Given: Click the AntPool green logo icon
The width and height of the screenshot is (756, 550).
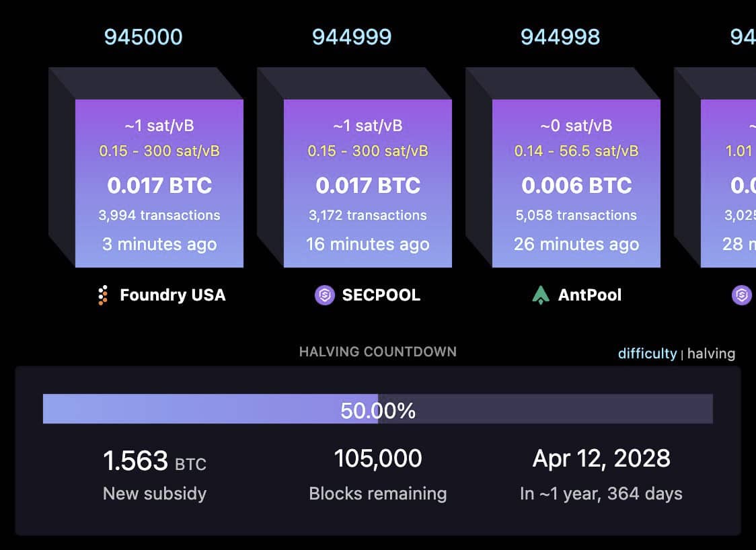Looking at the screenshot, I should point(541,295).
